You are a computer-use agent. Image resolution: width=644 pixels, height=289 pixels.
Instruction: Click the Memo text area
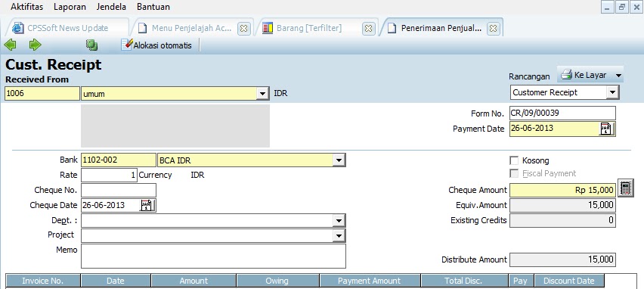click(x=214, y=256)
